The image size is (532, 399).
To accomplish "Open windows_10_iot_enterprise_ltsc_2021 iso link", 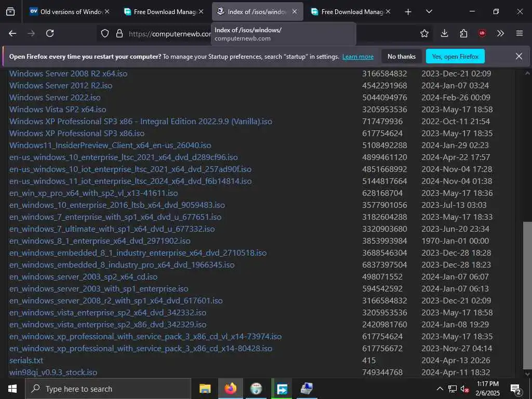I will click(x=130, y=169).
